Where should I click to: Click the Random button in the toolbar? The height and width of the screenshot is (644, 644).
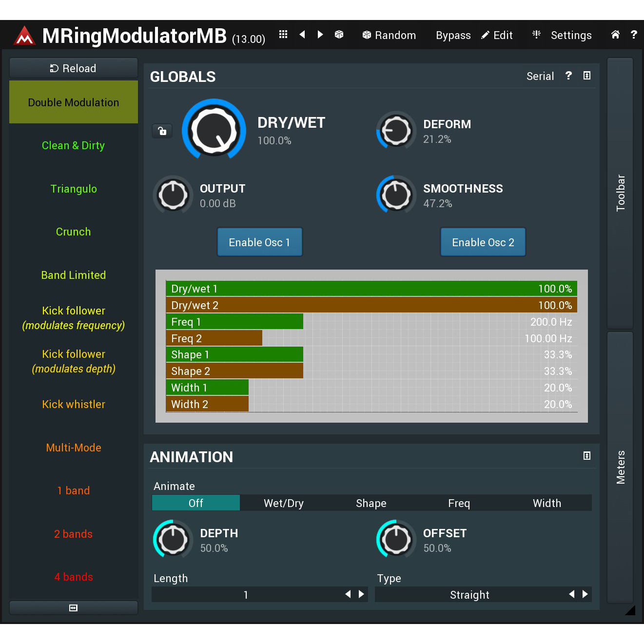coord(389,35)
